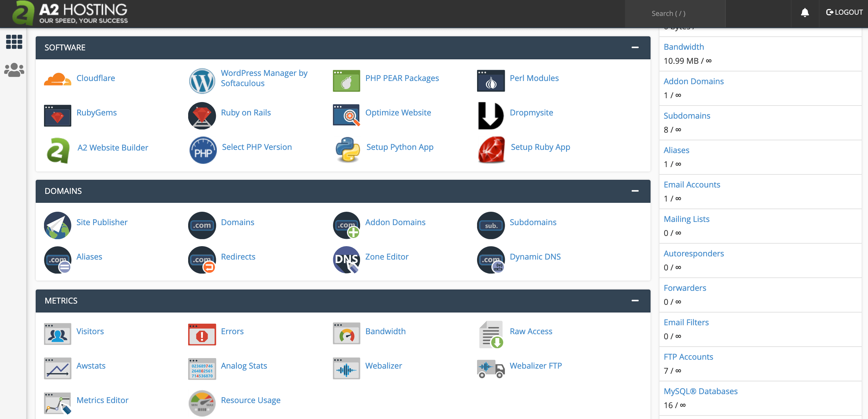Viewport: 868px width, 419px height.
Task: Click the Site Publisher icon
Action: [x=57, y=225]
